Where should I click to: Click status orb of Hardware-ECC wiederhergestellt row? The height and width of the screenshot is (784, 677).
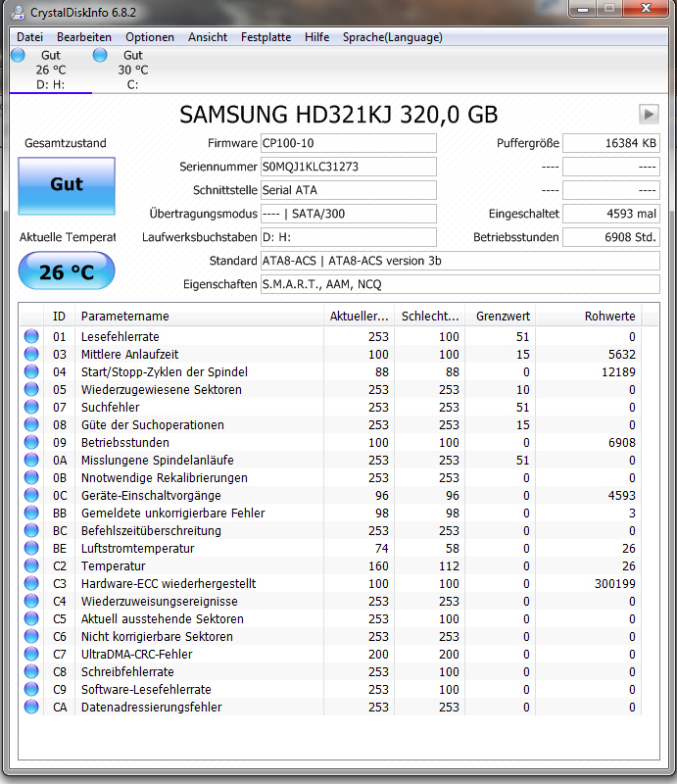[31, 583]
